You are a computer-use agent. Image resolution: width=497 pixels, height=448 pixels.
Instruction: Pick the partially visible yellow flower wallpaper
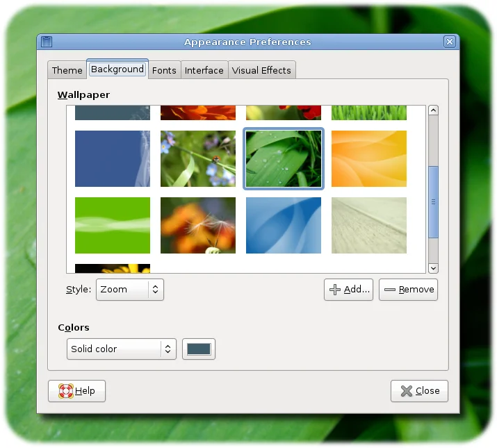(x=113, y=268)
